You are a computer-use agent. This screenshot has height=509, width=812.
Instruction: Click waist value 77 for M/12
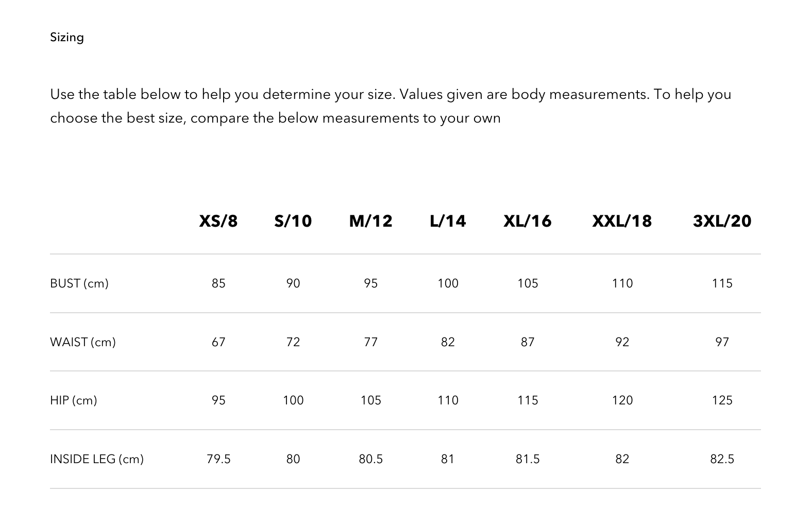pos(370,342)
